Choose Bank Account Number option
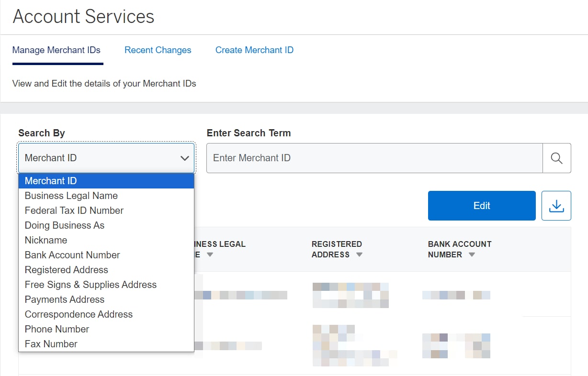Image resolution: width=588 pixels, height=376 pixels. click(x=72, y=255)
